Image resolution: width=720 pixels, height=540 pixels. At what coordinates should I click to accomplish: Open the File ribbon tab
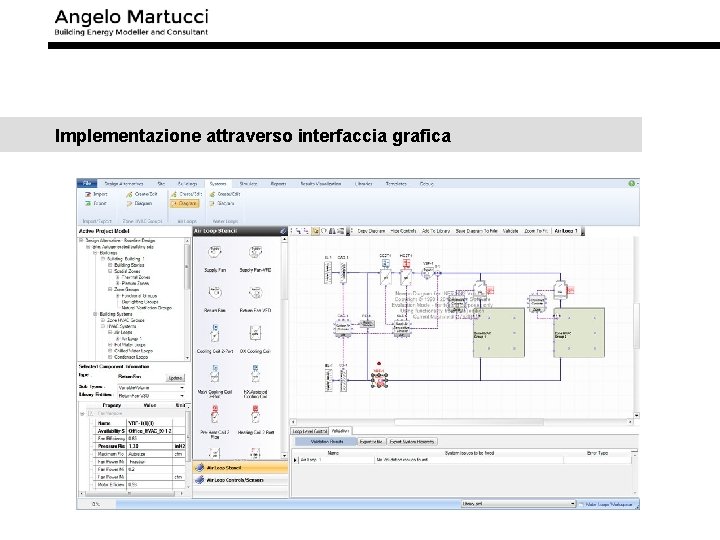87,183
